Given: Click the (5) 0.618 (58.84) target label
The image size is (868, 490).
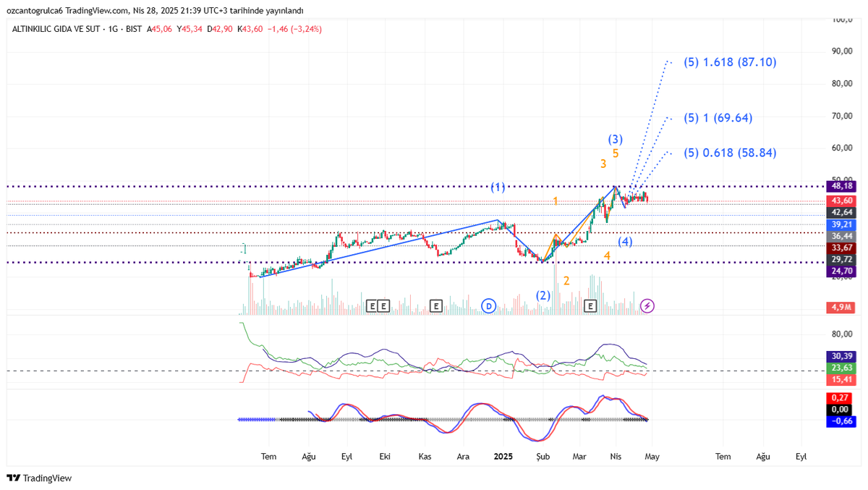Looking at the screenshot, I should [x=731, y=153].
